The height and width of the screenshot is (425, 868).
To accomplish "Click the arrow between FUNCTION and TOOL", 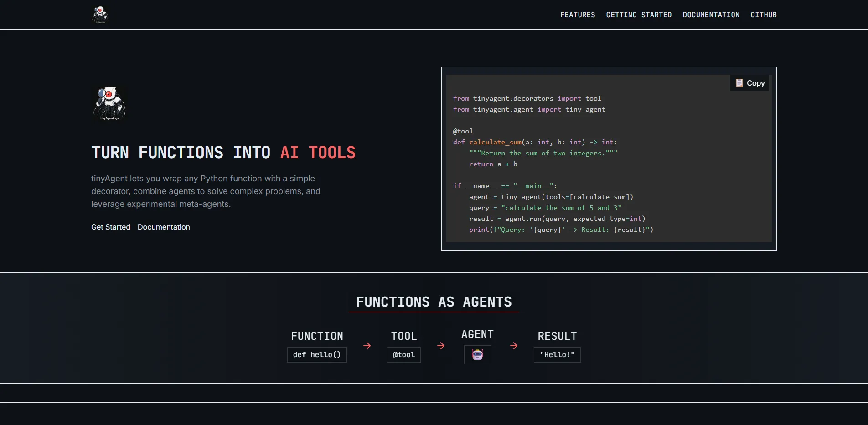I will (367, 346).
